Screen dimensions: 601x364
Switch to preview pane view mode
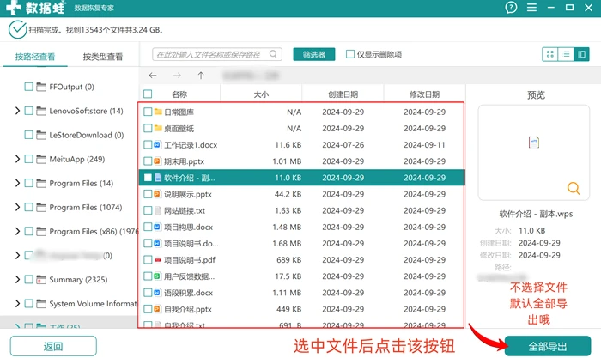[x=581, y=54]
